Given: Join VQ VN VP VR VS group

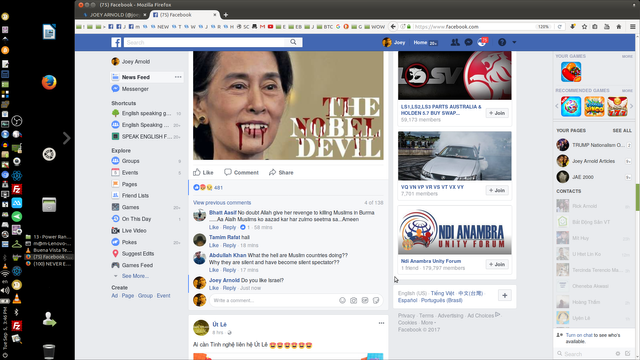Looking at the screenshot, I should pos(497,190).
